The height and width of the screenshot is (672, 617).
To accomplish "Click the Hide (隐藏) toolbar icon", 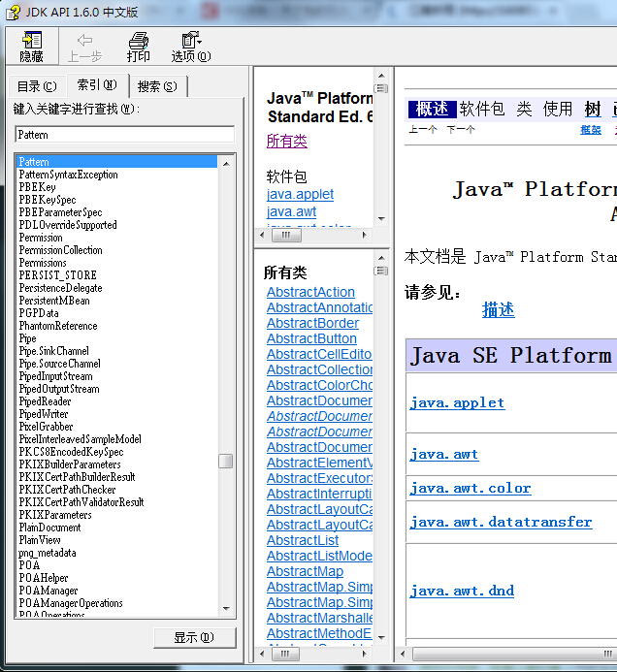I will (32, 47).
